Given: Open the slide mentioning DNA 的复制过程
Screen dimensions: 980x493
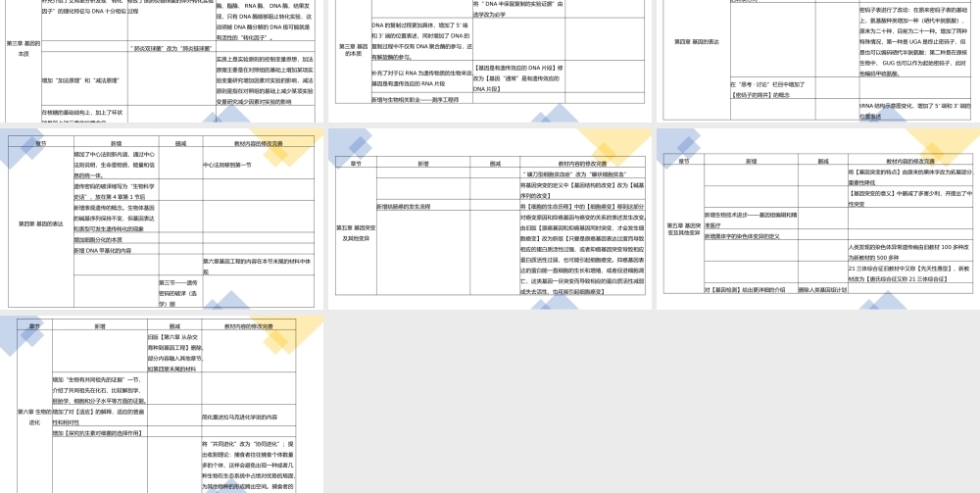Looking at the screenshot, I should 490,59.
